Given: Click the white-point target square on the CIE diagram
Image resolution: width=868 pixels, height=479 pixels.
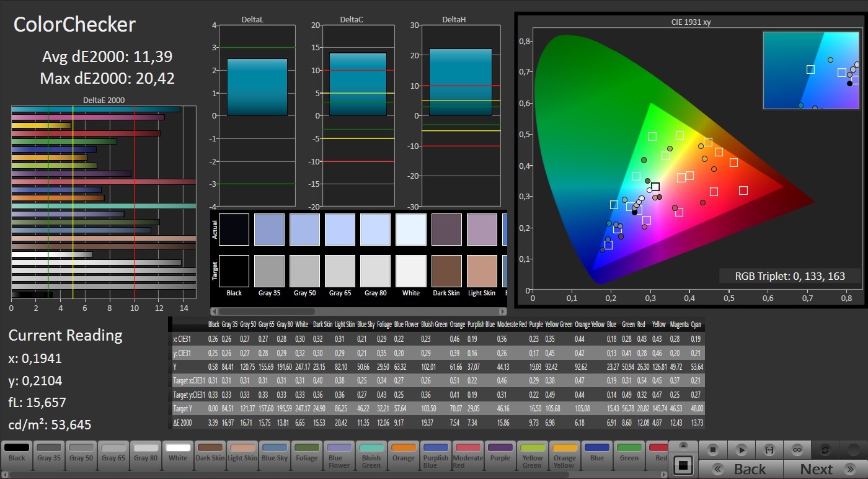Looking at the screenshot, I should point(655,187).
